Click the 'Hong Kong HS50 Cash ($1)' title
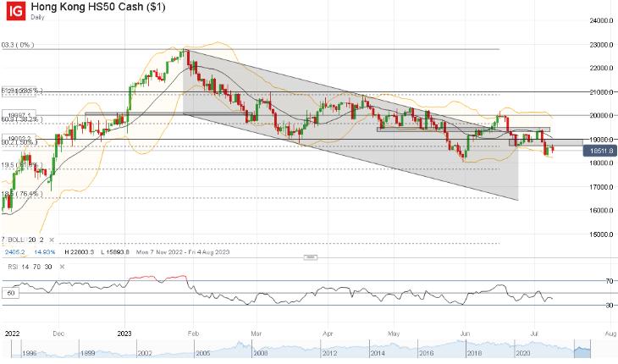 point(98,7)
